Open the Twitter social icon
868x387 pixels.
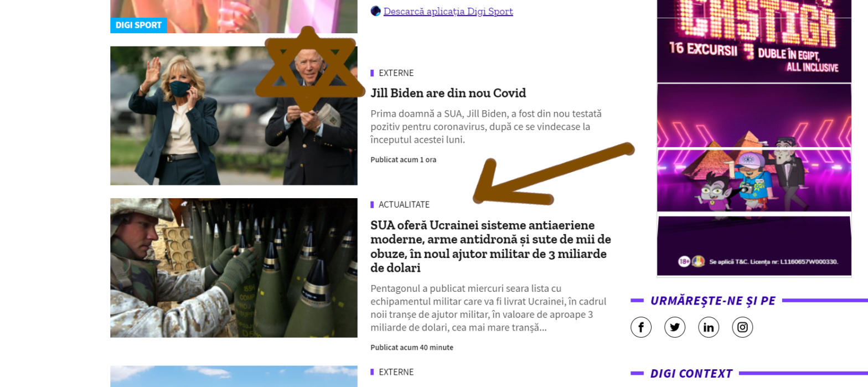[675, 327]
